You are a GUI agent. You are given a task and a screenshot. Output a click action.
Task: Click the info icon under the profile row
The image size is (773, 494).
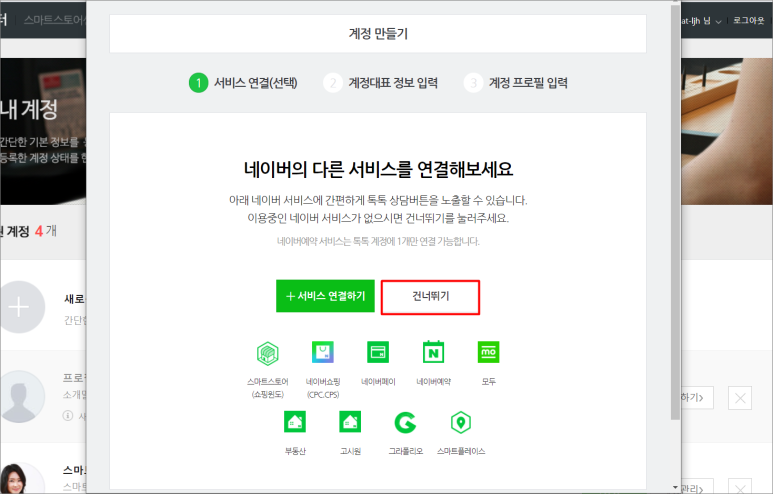[x=68, y=416]
